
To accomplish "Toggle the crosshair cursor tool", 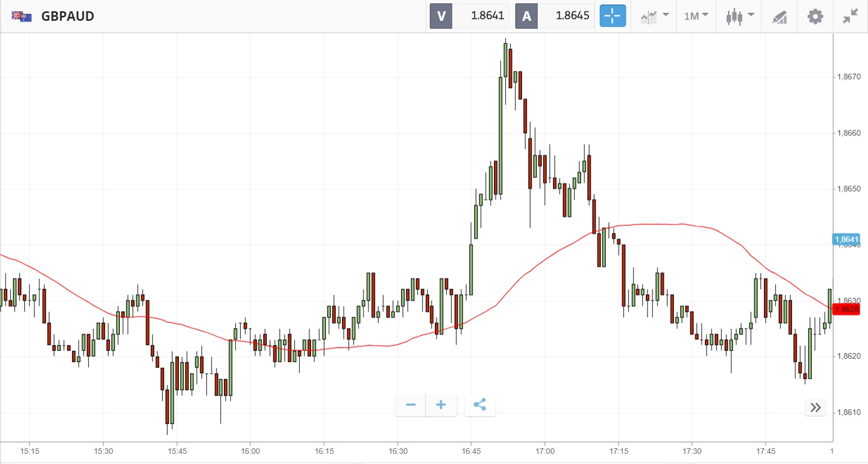I will coord(612,16).
